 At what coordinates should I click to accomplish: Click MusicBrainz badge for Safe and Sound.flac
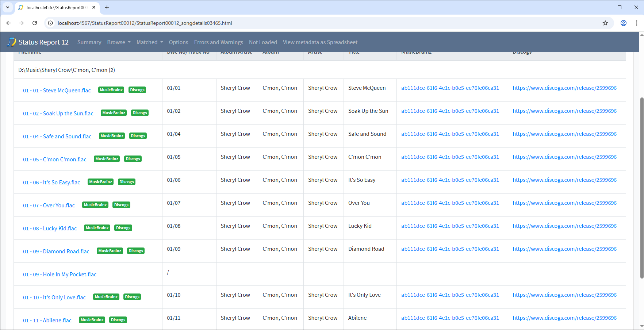[x=112, y=136]
